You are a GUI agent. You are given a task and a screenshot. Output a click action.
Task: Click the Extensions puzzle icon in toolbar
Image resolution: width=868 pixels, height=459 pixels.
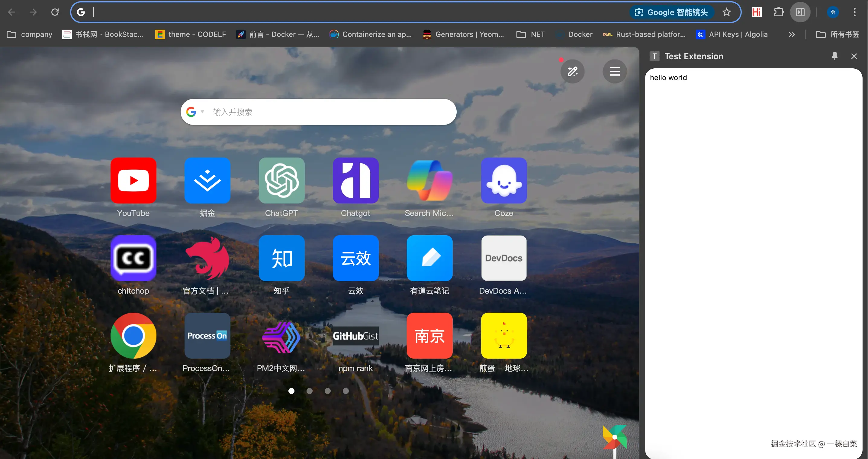pyautogui.click(x=778, y=12)
